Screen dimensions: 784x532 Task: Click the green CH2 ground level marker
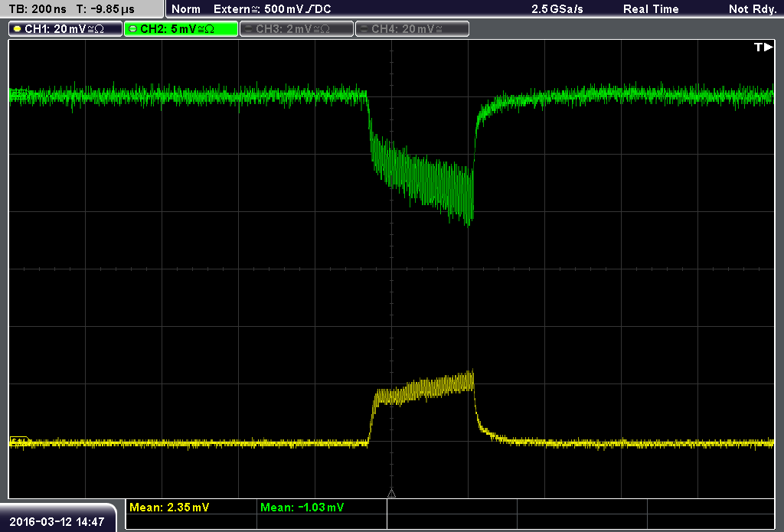click(x=18, y=94)
